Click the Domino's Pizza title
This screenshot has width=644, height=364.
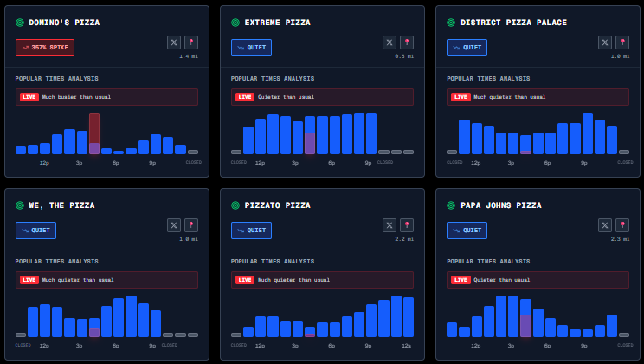[x=64, y=23]
